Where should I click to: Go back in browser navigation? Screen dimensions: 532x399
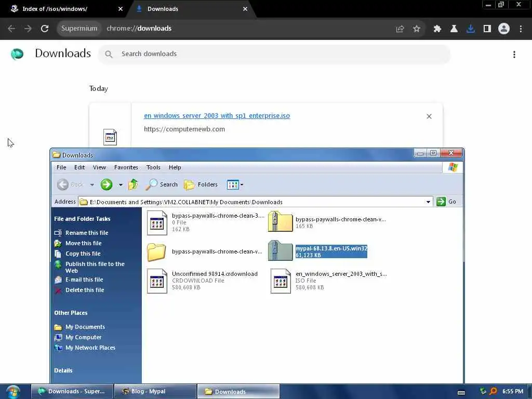[11, 29]
